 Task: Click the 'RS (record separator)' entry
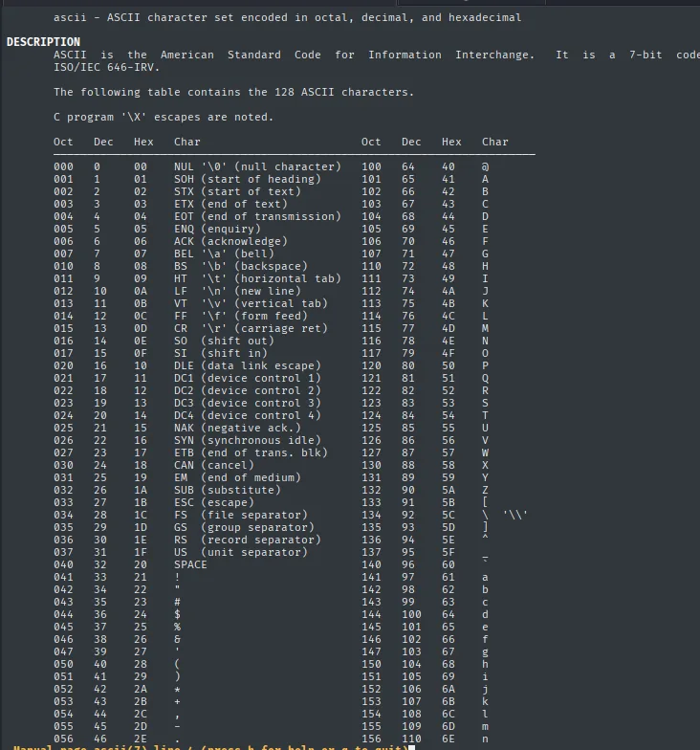[x=248, y=540]
